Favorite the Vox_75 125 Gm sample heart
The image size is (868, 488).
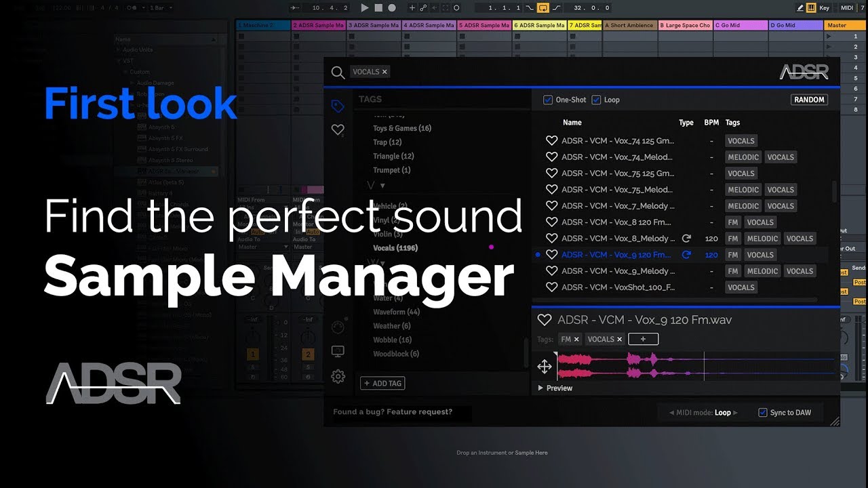click(x=551, y=174)
